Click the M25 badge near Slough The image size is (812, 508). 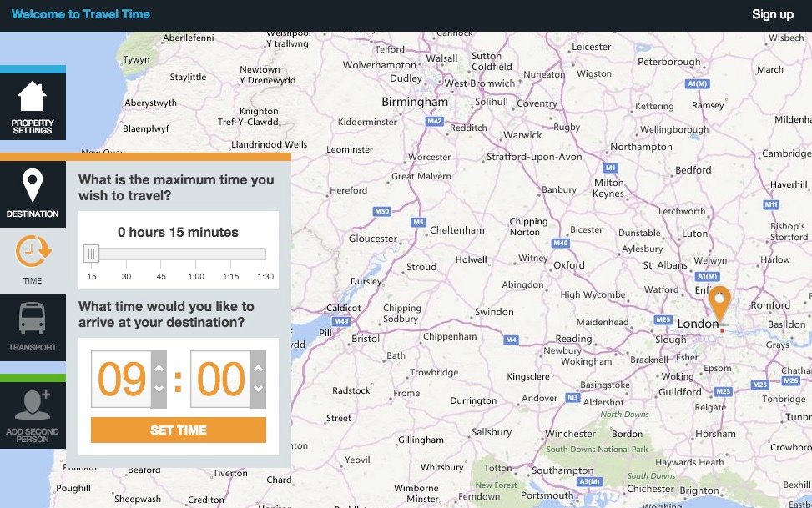pyautogui.click(x=663, y=319)
